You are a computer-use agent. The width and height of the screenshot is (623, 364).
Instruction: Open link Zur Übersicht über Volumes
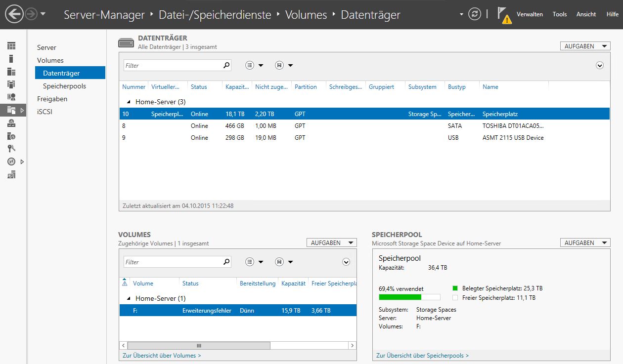tap(162, 355)
